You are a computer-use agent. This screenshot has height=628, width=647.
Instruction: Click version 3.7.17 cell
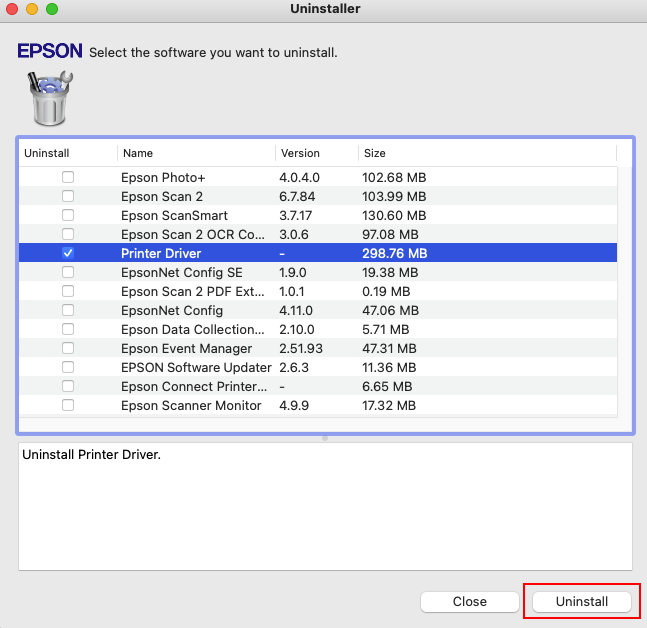coord(295,215)
